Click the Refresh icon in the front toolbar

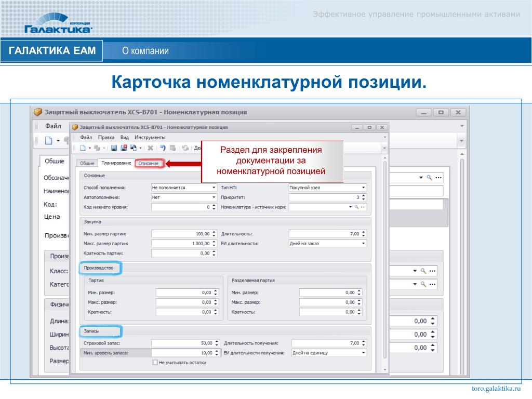[185, 148]
